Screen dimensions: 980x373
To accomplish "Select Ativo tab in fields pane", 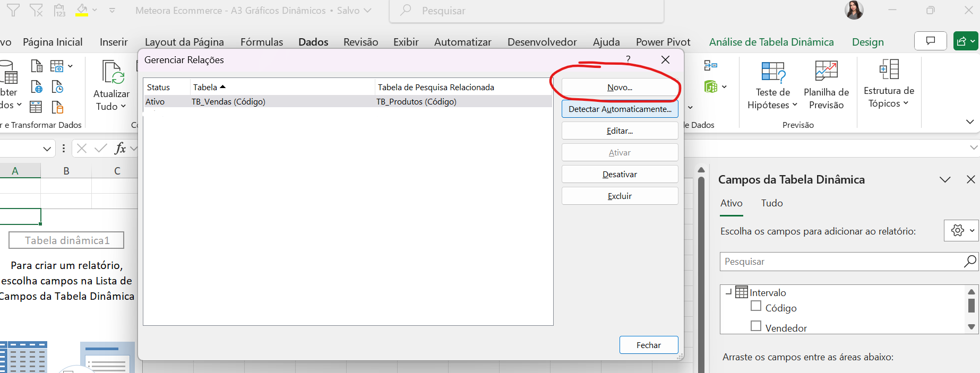I will point(732,203).
